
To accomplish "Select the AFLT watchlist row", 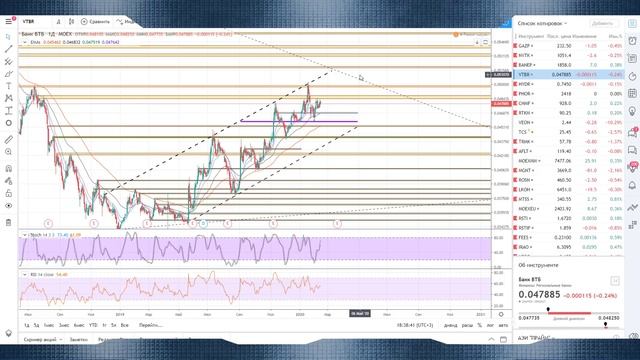I will coord(568,151).
